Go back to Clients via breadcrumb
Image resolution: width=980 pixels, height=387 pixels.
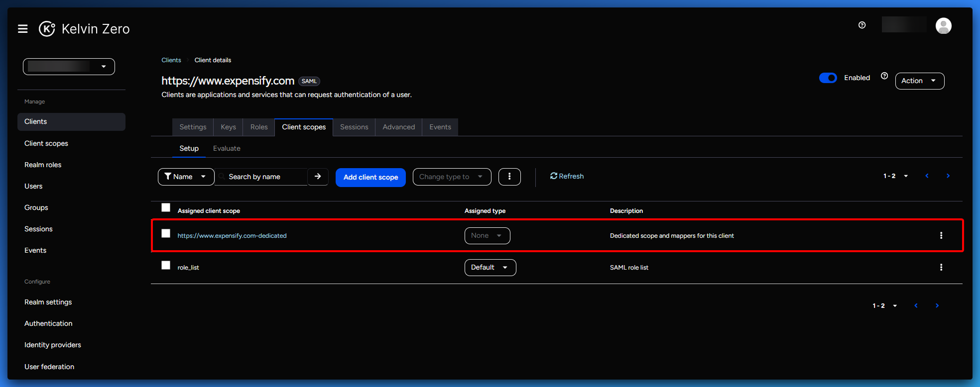pyautogui.click(x=171, y=60)
